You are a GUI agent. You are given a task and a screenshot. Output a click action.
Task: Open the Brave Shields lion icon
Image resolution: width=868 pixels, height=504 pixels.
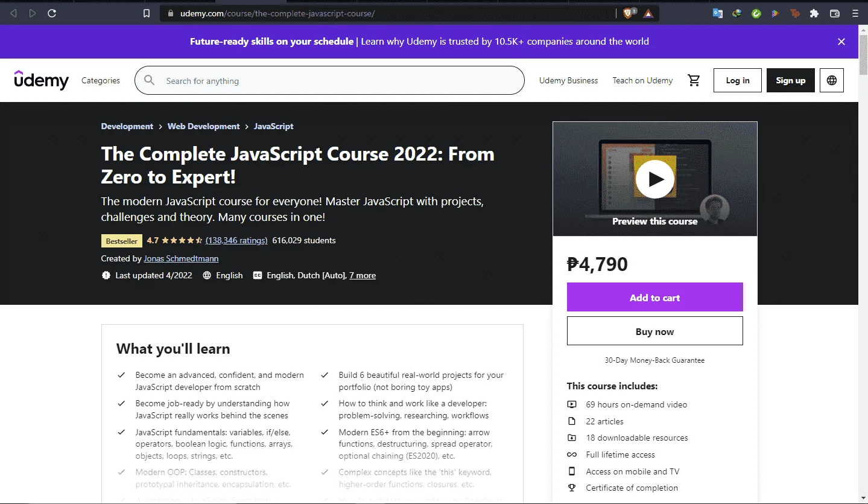(x=629, y=13)
